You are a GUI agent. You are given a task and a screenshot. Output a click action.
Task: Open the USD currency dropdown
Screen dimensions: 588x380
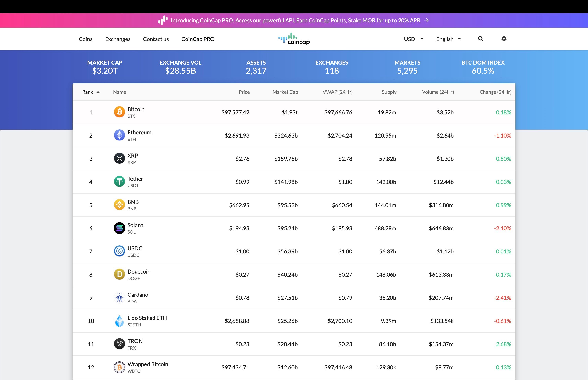pyautogui.click(x=414, y=39)
